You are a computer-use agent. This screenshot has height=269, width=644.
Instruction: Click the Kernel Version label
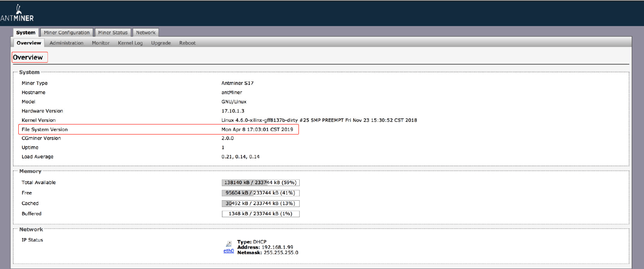pos(39,120)
